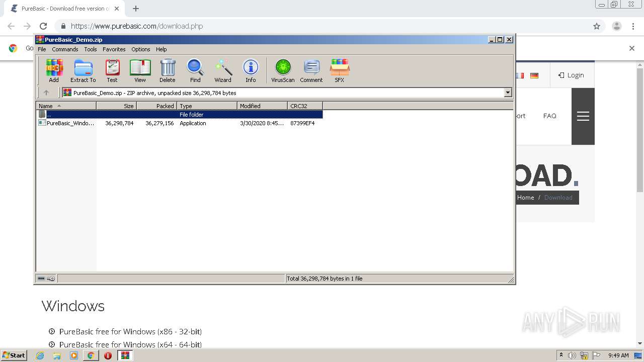This screenshot has width=644, height=362.
Task: Show hidden system tray icons
Action: (561, 355)
